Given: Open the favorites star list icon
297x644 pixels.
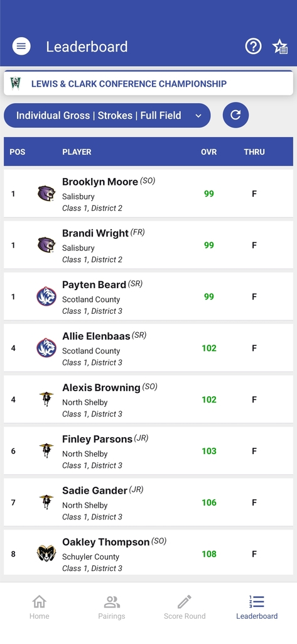Looking at the screenshot, I should pyautogui.click(x=280, y=47).
